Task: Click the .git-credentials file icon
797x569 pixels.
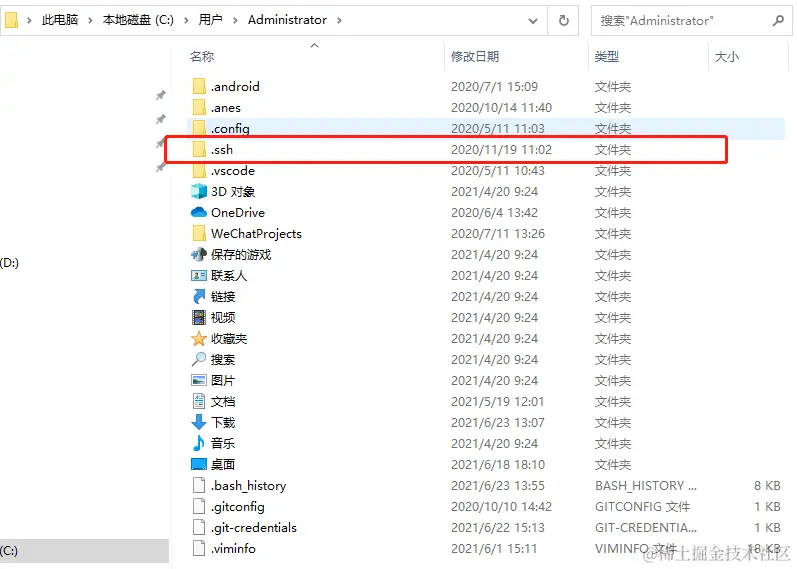Action: pyautogui.click(x=199, y=527)
